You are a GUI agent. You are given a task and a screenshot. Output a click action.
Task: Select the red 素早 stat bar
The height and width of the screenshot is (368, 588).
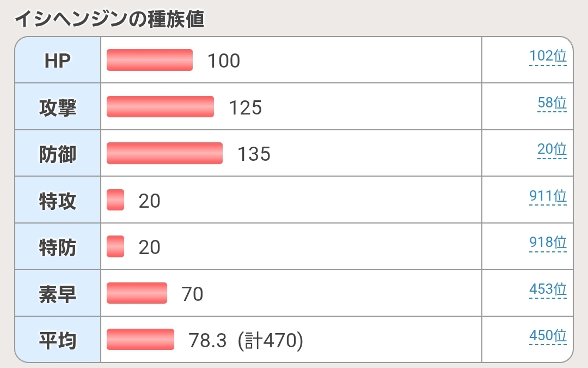(x=137, y=293)
